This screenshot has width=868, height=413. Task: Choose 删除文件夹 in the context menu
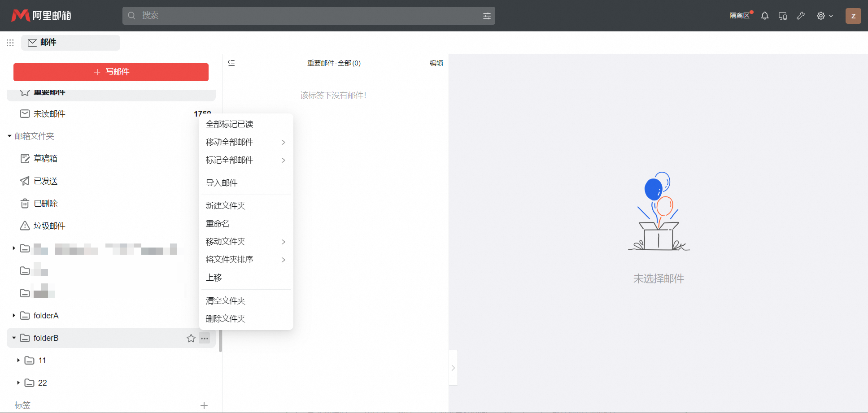pos(225,319)
